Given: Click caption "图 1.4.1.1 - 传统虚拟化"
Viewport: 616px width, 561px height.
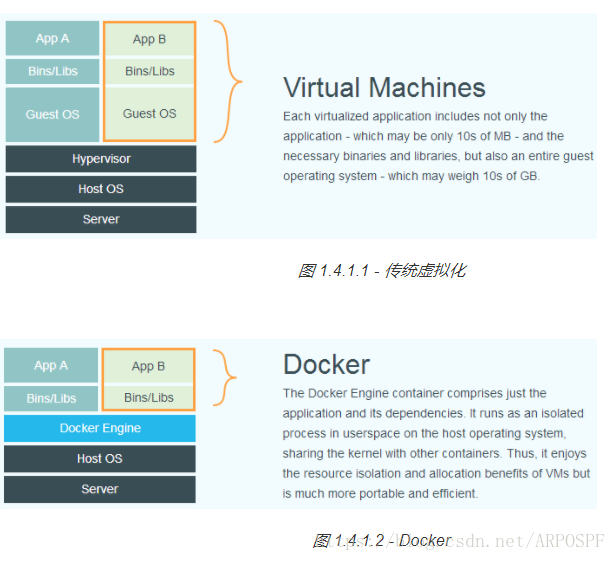Looking at the screenshot, I should click(x=382, y=271).
